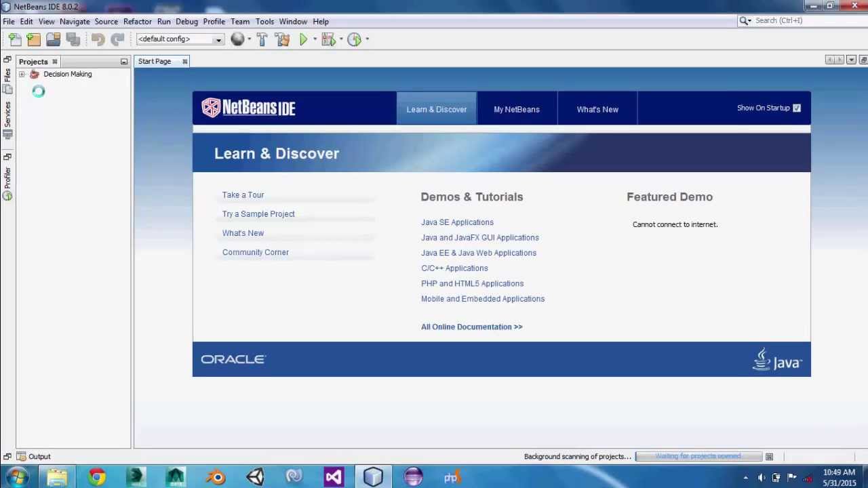This screenshot has width=868, height=488.
Task: Click the globe browser icon in toolbar
Action: tap(237, 39)
